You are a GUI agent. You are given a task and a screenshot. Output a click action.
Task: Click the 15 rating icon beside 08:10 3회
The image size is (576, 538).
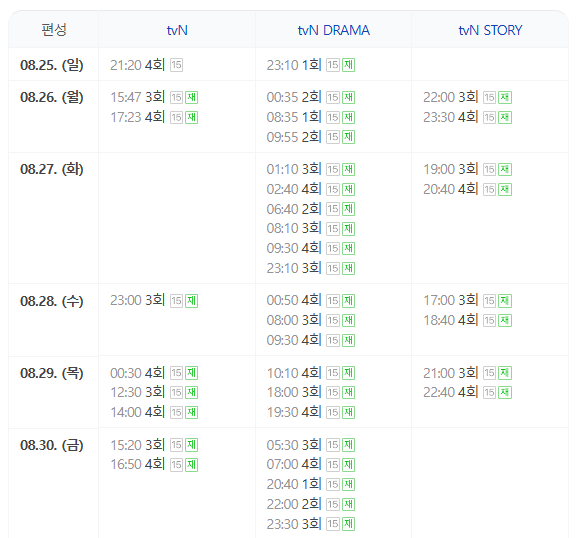coord(333,229)
